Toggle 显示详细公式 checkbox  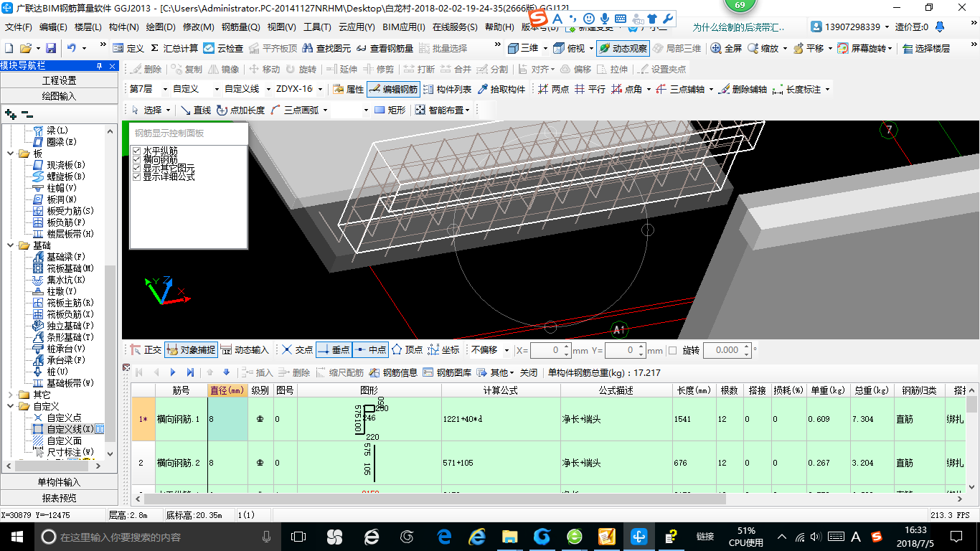click(x=136, y=176)
